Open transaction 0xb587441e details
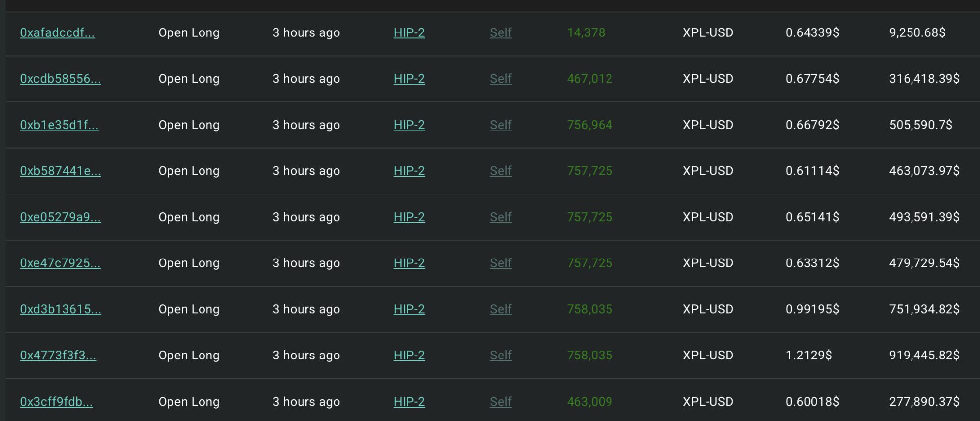Viewport: 980px width, 421px height. (60, 171)
